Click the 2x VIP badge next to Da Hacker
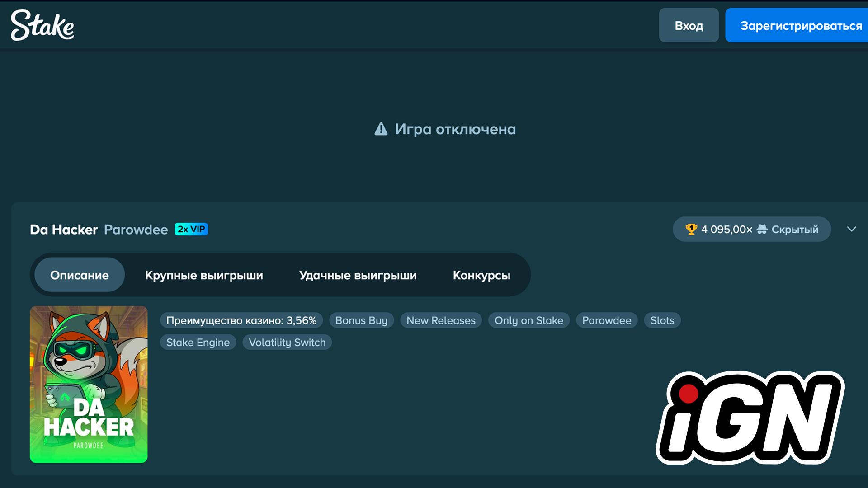The width and height of the screenshot is (868, 488). tap(191, 229)
